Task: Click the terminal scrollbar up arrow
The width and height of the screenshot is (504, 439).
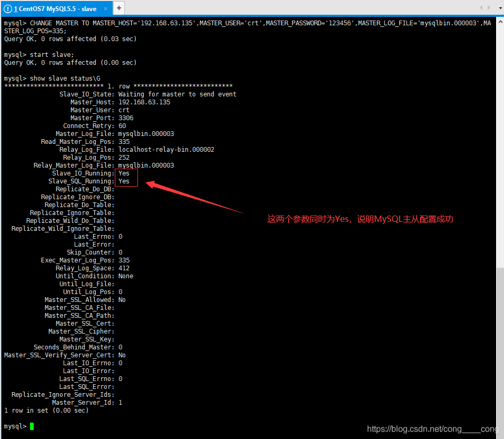Action: point(500,22)
